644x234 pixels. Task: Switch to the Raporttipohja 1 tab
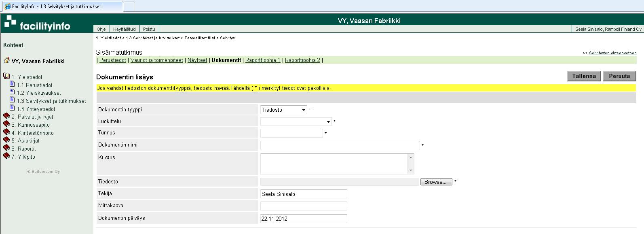(x=263, y=60)
